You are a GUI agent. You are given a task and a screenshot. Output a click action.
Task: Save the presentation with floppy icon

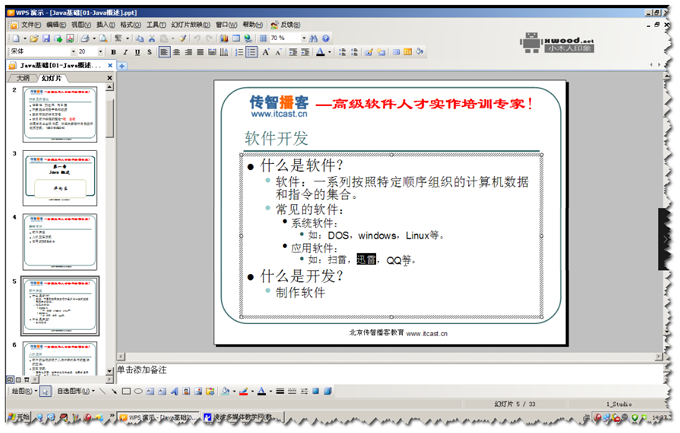(x=46, y=39)
